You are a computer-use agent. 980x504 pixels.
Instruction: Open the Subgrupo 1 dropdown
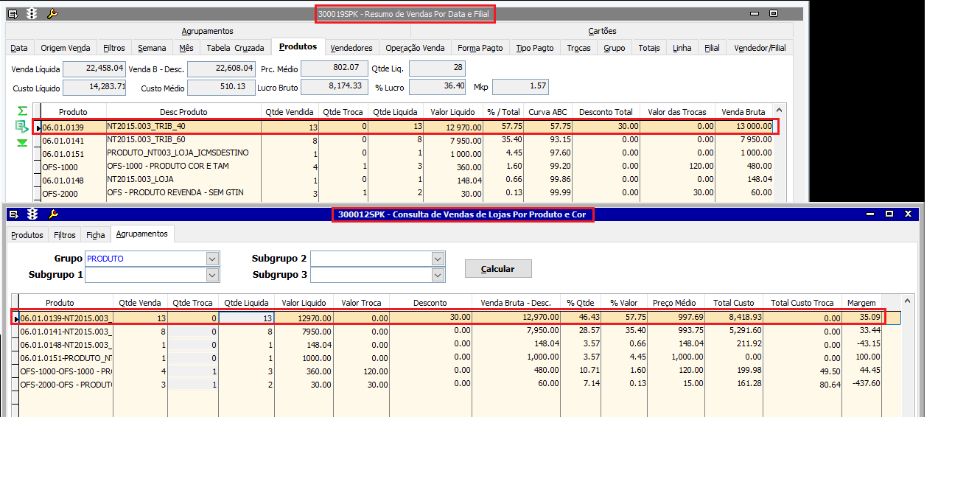pos(213,275)
